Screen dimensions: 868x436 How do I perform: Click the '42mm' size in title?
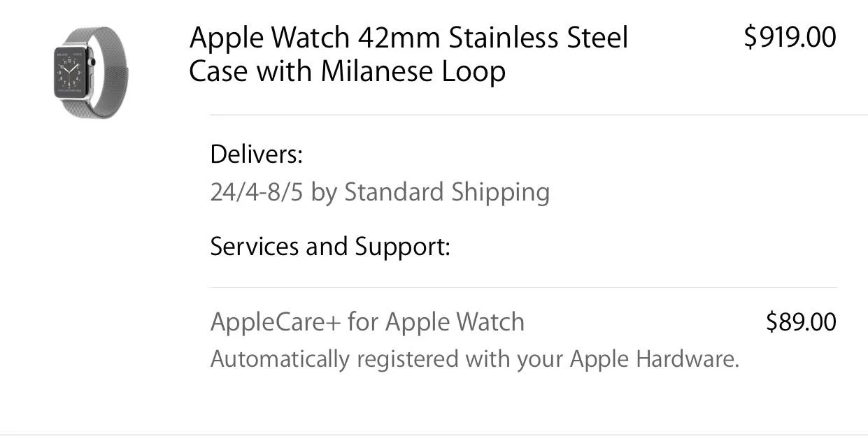point(399,37)
